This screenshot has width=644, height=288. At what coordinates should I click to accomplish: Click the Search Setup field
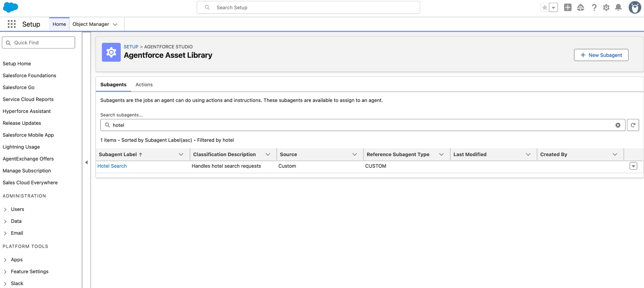coord(308,7)
